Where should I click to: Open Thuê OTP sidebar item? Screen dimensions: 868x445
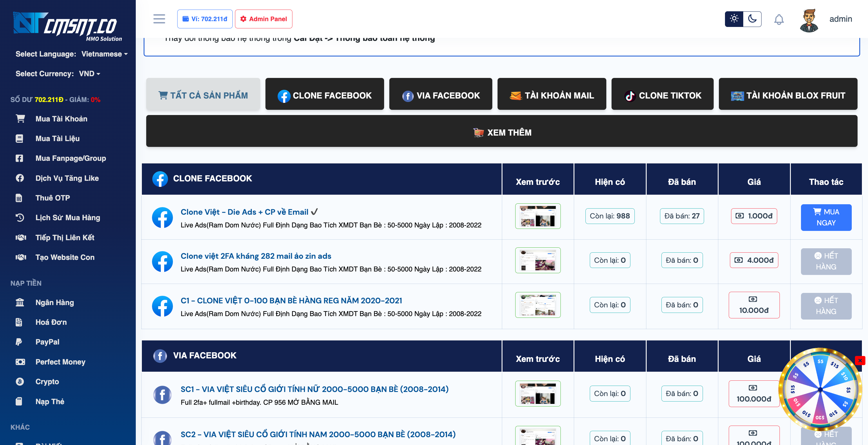pyautogui.click(x=53, y=198)
